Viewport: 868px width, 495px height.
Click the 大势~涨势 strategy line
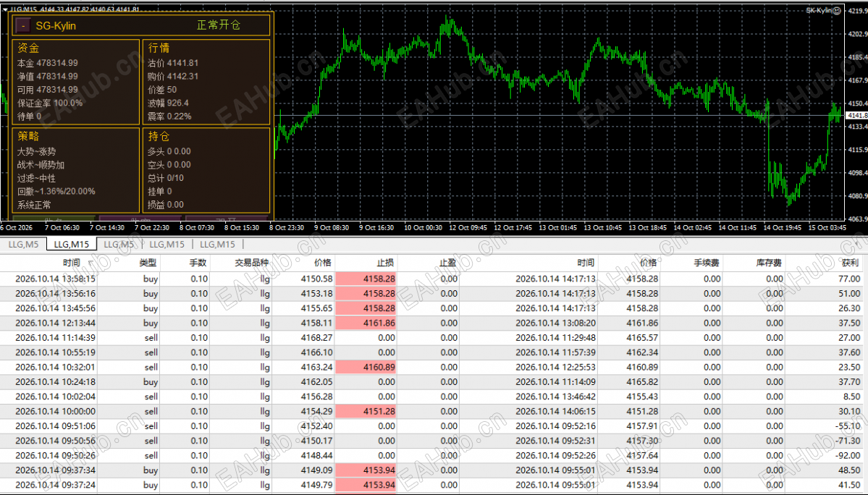point(36,151)
